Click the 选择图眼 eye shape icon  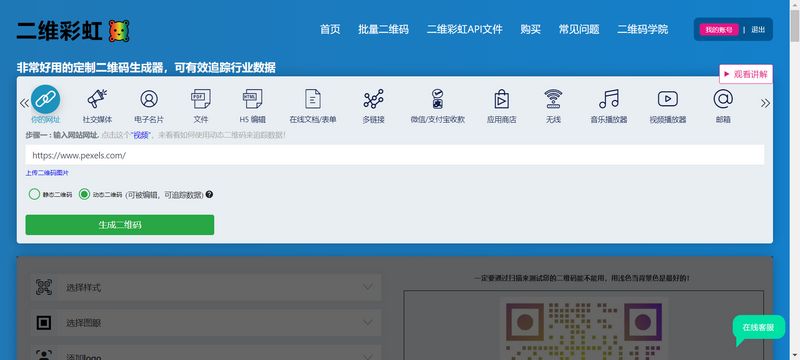(x=44, y=323)
